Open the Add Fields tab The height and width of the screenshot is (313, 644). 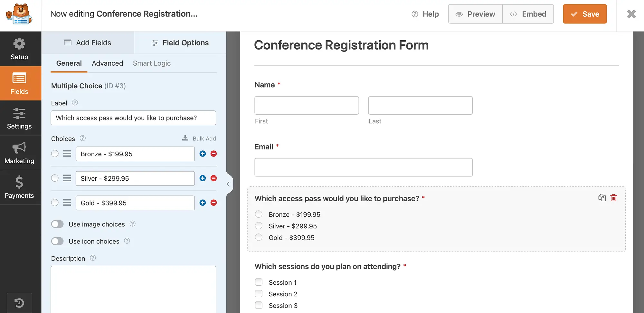click(x=88, y=43)
